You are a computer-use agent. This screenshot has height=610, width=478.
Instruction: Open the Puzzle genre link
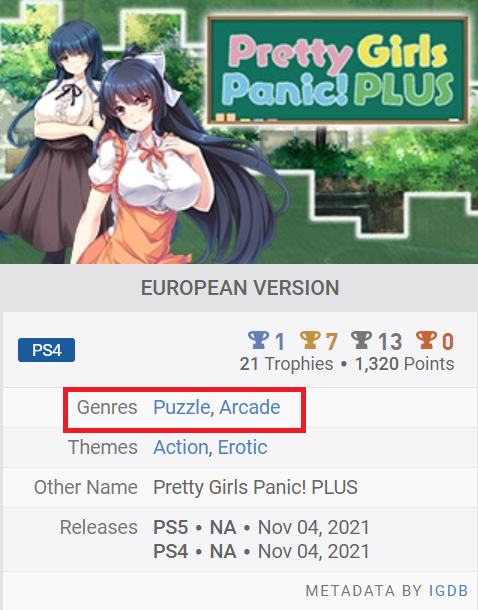click(x=182, y=407)
